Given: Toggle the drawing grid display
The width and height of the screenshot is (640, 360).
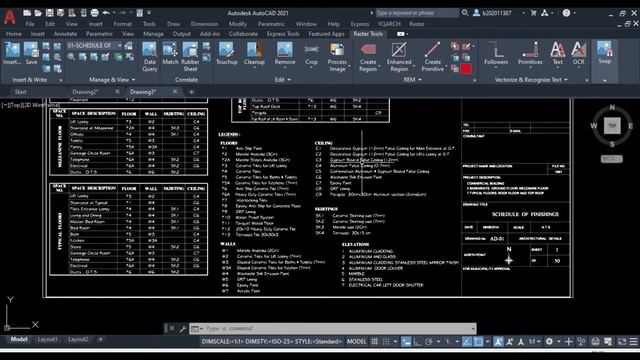Looking at the screenshot, I should pos(374,342).
